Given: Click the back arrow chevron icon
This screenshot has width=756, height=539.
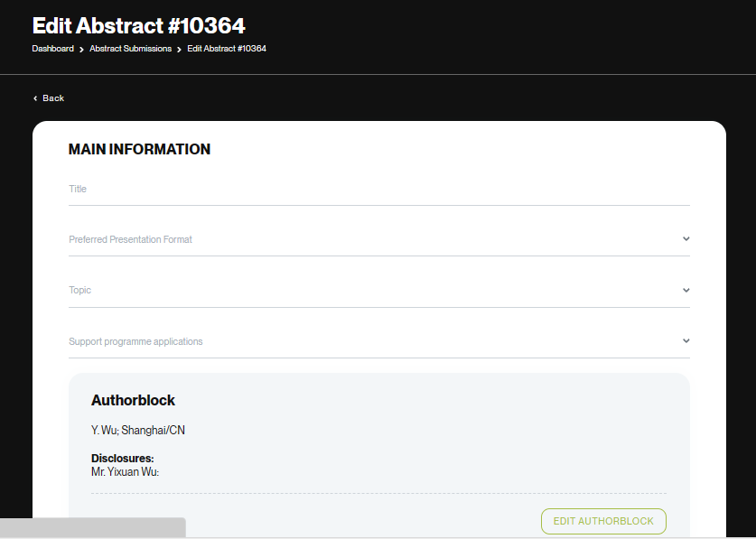Looking at the screenshot, I should coord(35,98).
